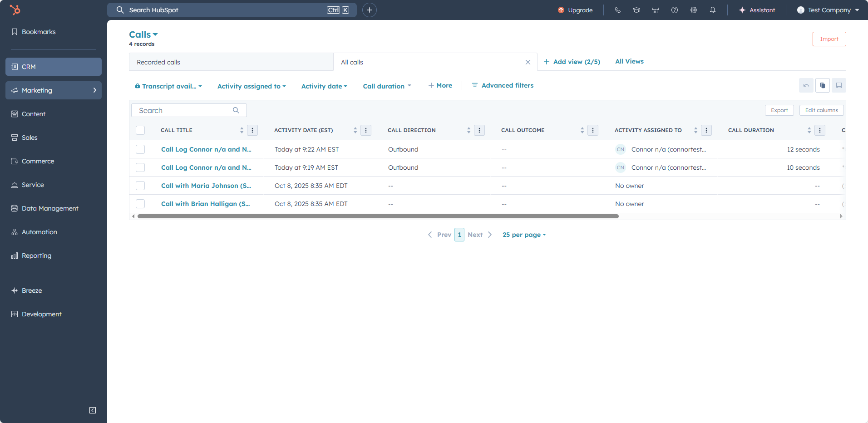Collapse the left sidebar navigation
Screen dimensions: 868x423
93,410
